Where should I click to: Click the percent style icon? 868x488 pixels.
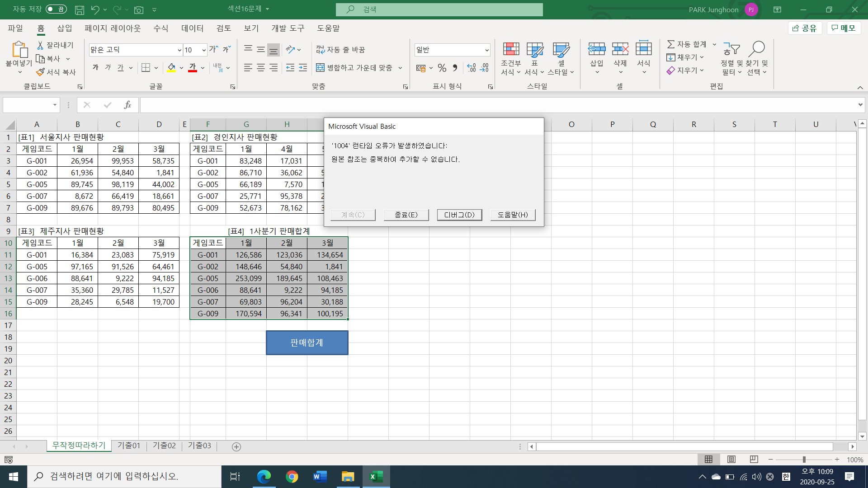[442, 68]
